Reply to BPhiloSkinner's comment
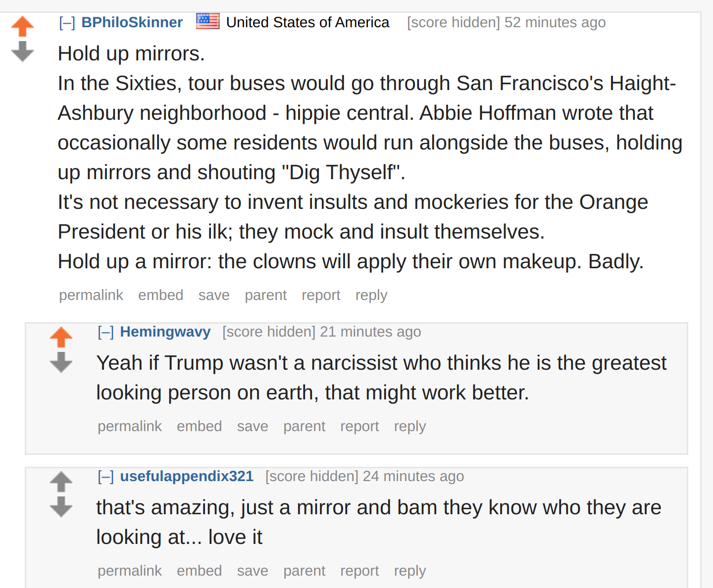This screenshot has height=588, width=713. pyautogui.click(x=371, y=295)
